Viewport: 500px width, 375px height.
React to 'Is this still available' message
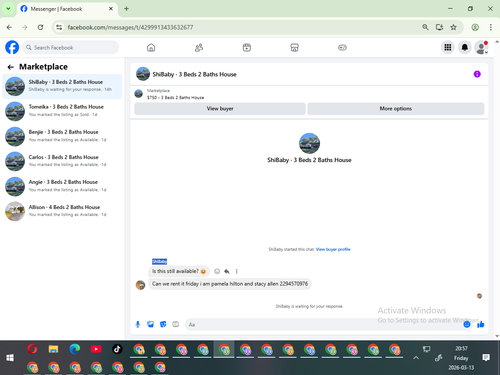(217, 271)
